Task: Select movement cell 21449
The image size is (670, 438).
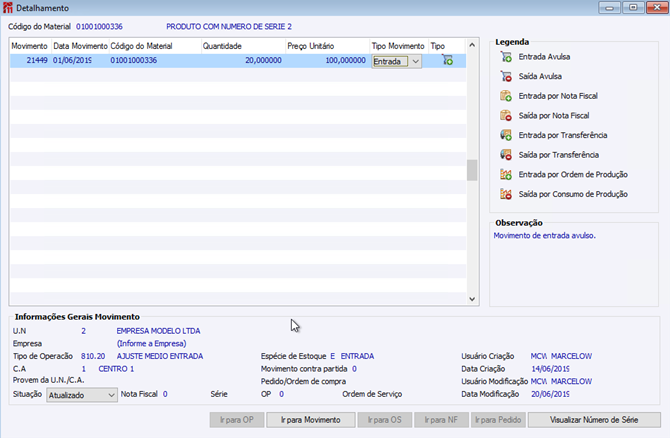Action: [x=31, y=61]
